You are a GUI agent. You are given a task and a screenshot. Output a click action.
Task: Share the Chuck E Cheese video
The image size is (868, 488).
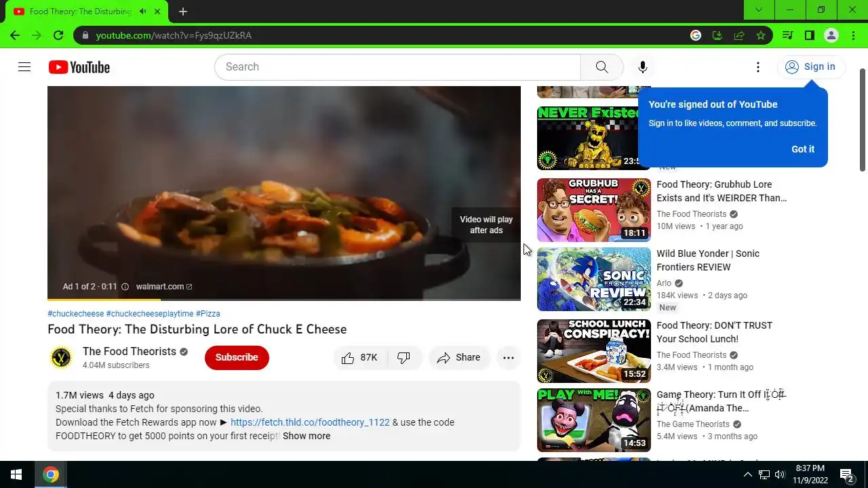point(459,358)
